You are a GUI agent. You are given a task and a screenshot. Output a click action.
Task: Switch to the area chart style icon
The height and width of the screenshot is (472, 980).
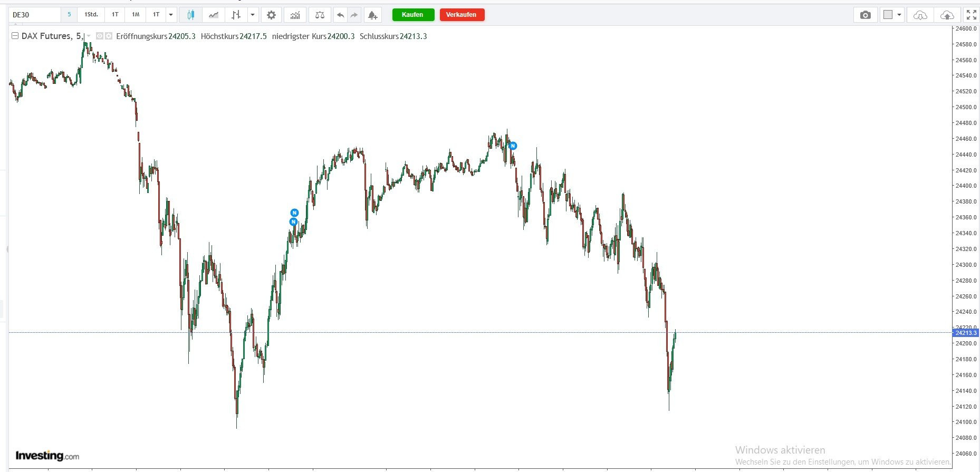[214, 15]
